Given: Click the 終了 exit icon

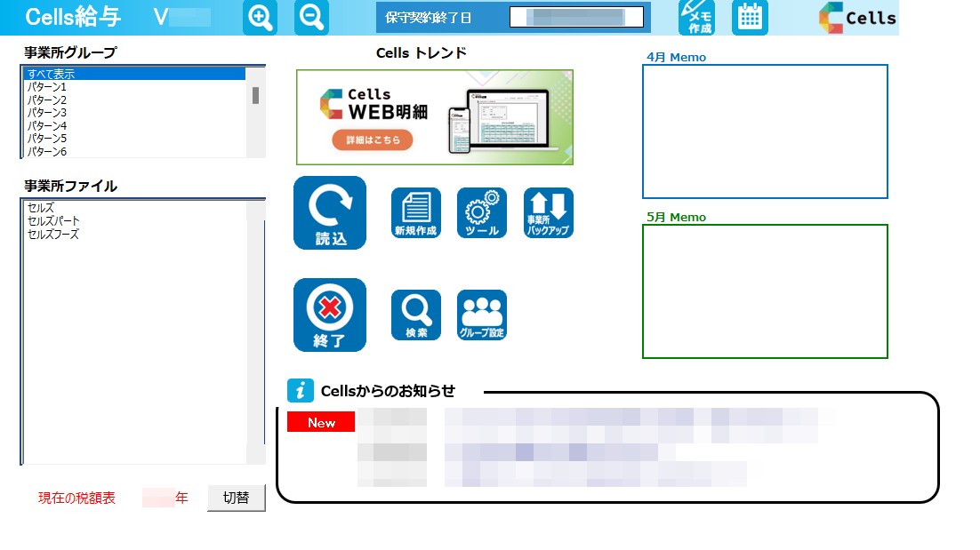Looking at the screenshot, I should 330,315.
